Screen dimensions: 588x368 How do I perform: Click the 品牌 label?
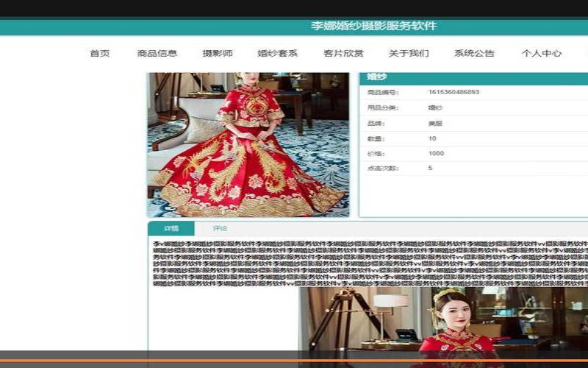[x=376, y=123]
